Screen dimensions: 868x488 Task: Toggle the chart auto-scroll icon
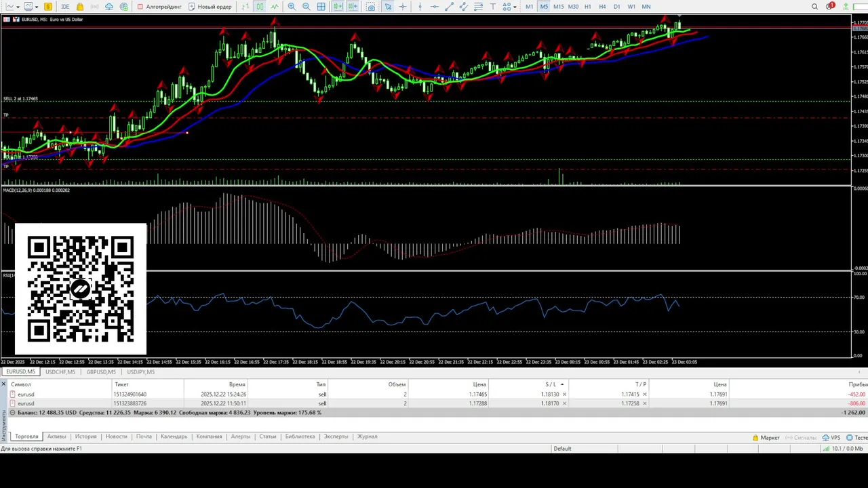tap(338, 7)
